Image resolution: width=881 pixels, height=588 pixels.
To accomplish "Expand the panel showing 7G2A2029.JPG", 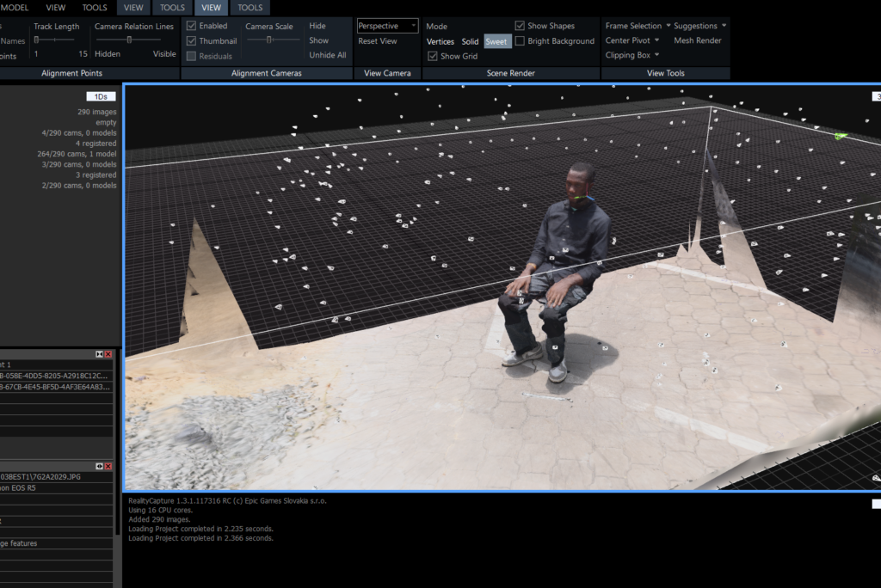I will pos(100,465).
